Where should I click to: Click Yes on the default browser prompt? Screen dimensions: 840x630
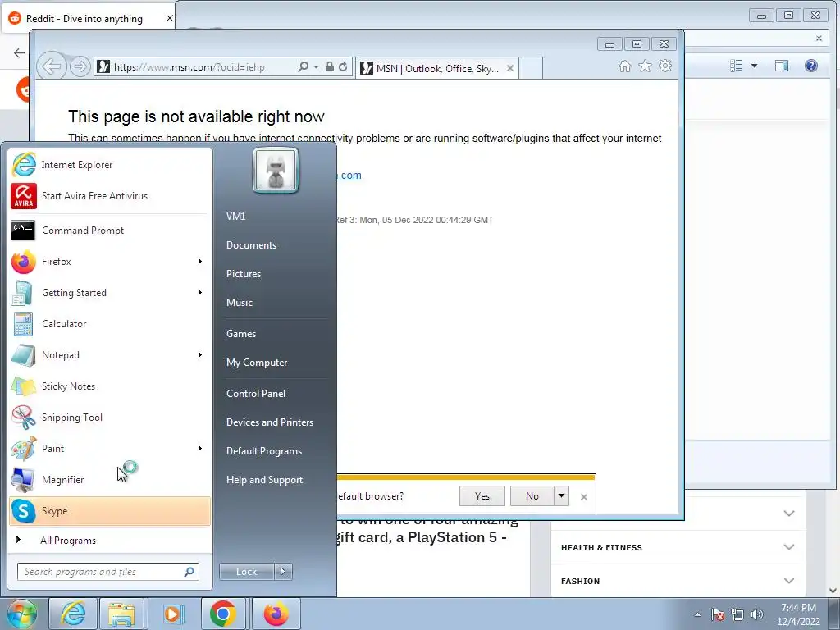482,496
